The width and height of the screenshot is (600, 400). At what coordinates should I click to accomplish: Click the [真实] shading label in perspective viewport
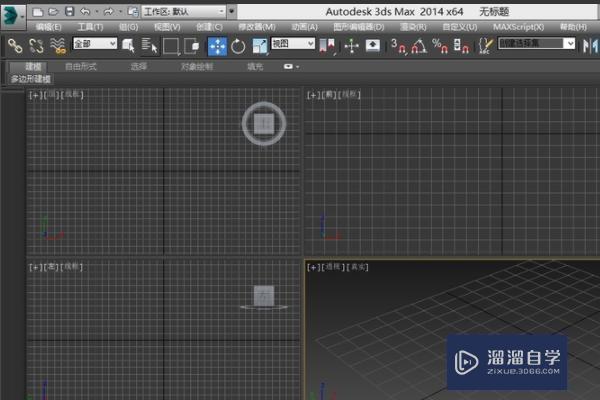[357, 267]
